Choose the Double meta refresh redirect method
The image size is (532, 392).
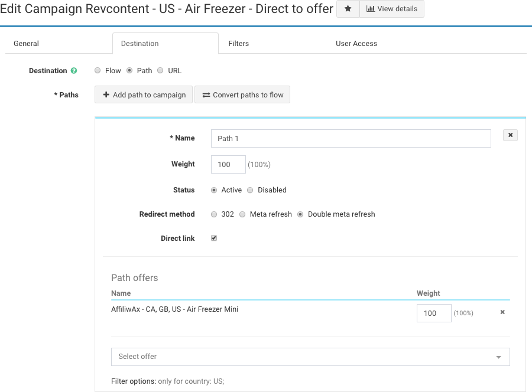click(300, 214)
